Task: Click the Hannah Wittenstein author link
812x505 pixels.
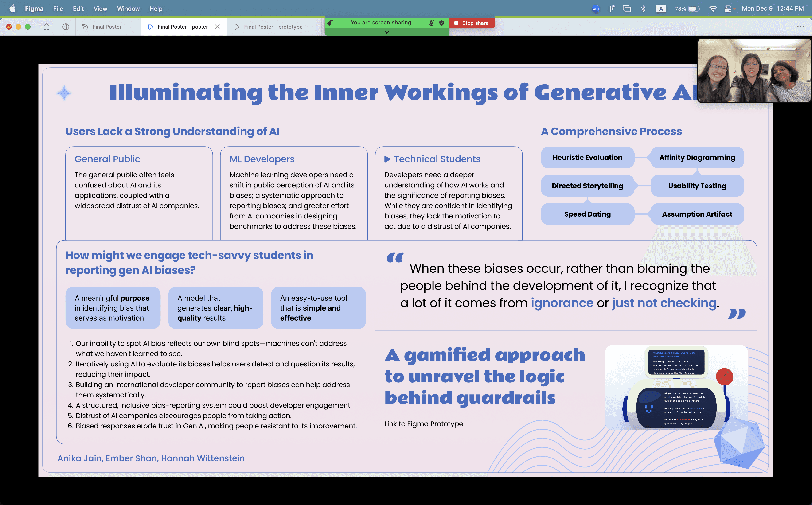Action: click(203, 458)
